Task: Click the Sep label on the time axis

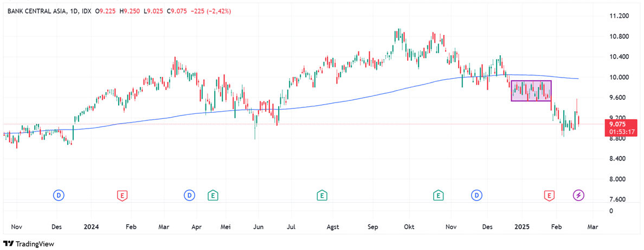Action: click(373, 227)
